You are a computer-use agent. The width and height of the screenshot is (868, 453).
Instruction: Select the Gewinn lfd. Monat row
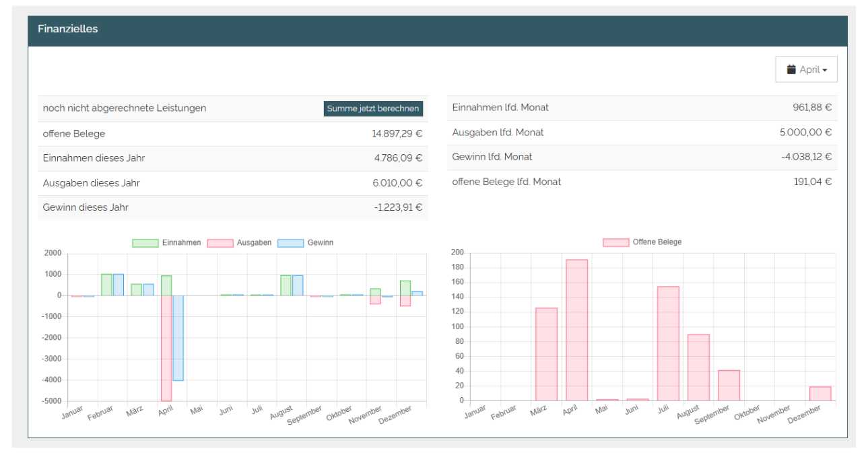pyautogui.click(x=642, y=157)
